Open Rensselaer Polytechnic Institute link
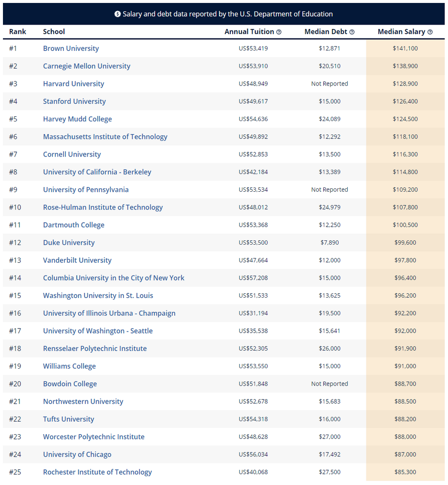The width and height of the screenshot is (448, 485). pos(95,348)
